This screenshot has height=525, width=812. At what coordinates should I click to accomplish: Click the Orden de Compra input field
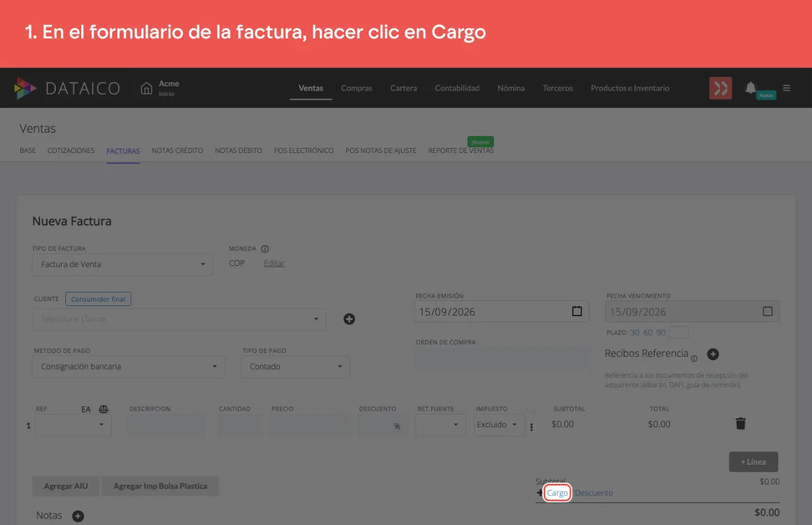[502, 358]
